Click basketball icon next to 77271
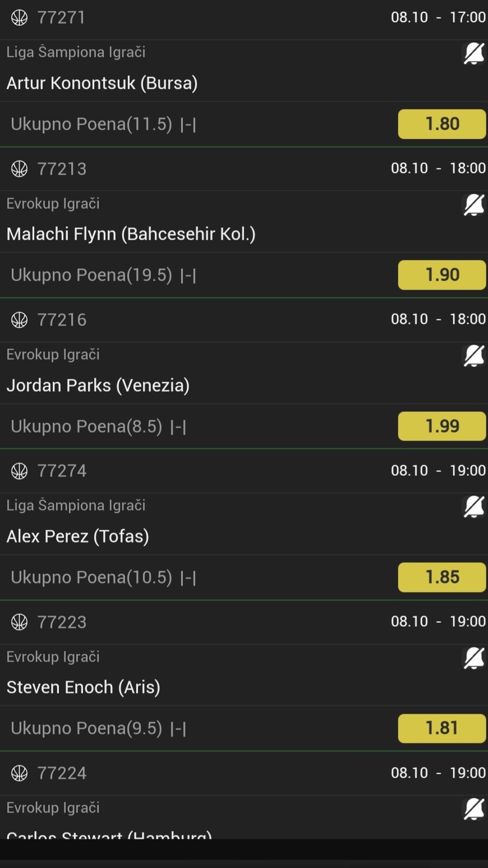Image resolution: width=488 pixels, height=868 pixels. (20, 18)
